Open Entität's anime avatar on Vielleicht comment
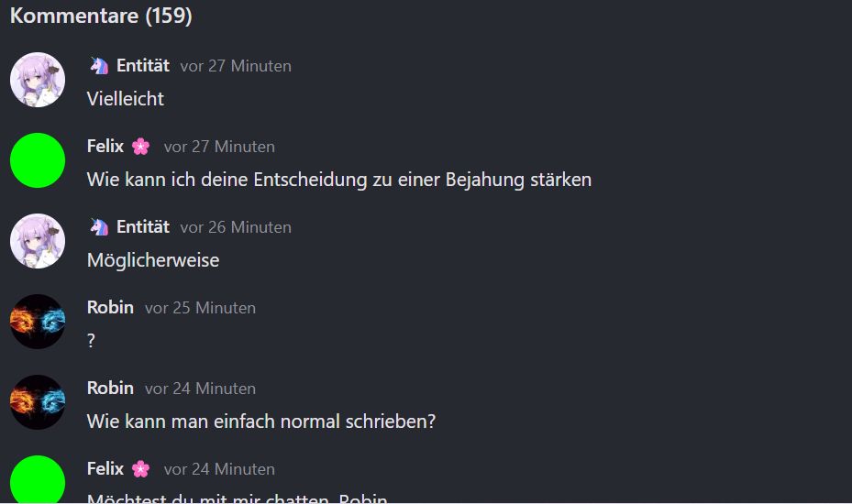852x504 pixels. pyautogui.click(x=38, y=80)
